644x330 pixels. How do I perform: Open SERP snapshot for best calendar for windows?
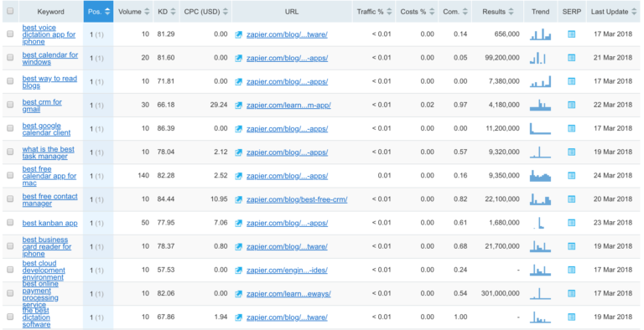click(x=571, y=58)
